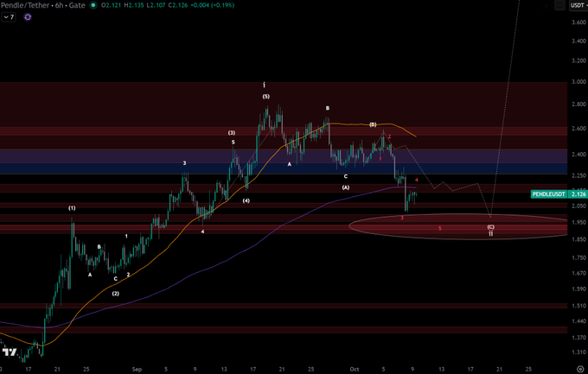Select the (A) wave label
The height and width of the screenshot is (374, 588).
[346, 187]
